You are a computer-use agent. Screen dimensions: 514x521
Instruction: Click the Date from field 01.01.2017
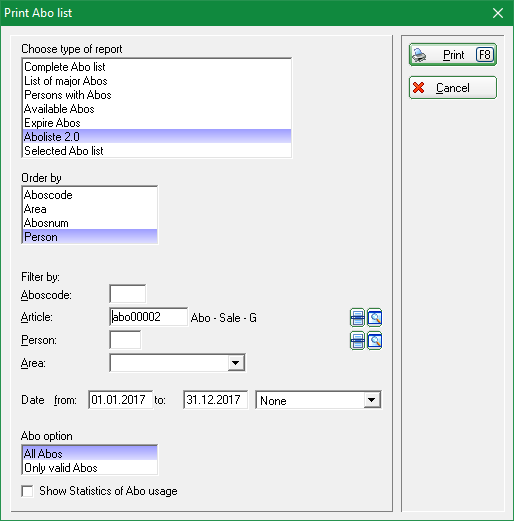(121, 400)
